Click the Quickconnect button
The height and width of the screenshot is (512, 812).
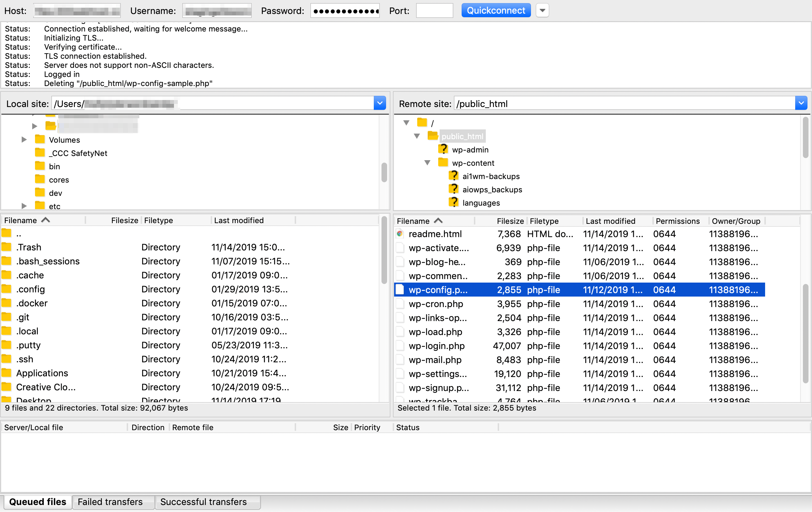(496, 10)
